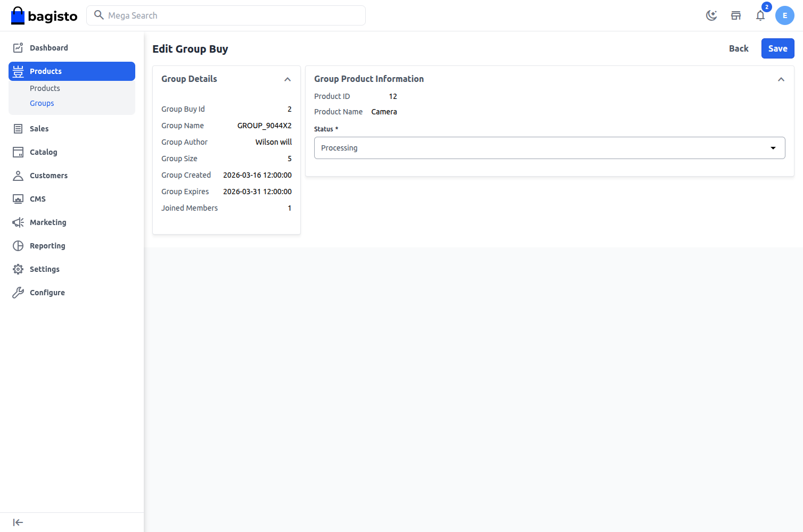Open the Customers section icon
The image size is (803, 532).
(18, 175)
